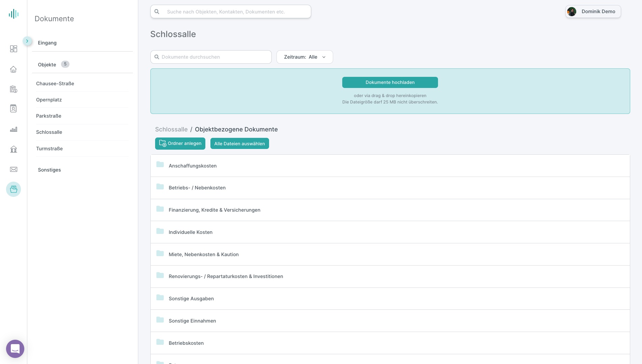Click the Finanzierung, Kredite & Versicherungen folder icon

point(160,209)
